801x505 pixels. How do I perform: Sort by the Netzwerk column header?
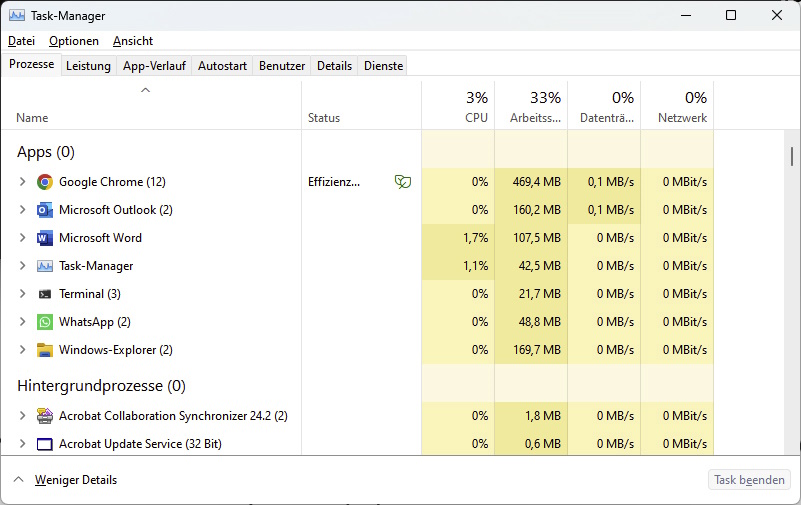pos(677,105)
